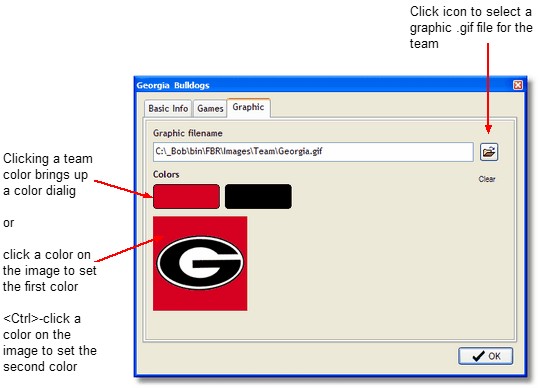Click the Clear link below the folder icon
Viewport: 541px width, 388px height.
(x=487, y=179)
